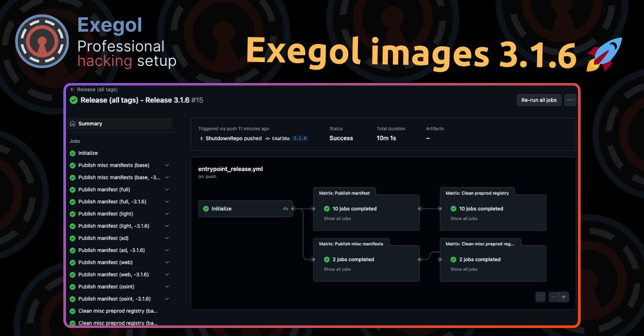Screen dimensions: 644x336
Task: Show all jobs in Matrix: Clean preprod registry
Action: [x=464, y=219]
